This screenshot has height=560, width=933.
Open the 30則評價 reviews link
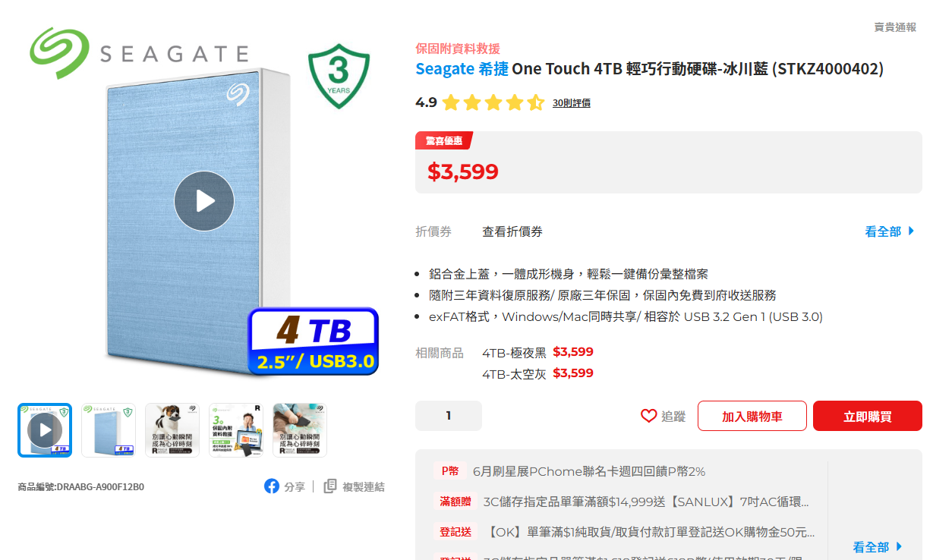571,103
